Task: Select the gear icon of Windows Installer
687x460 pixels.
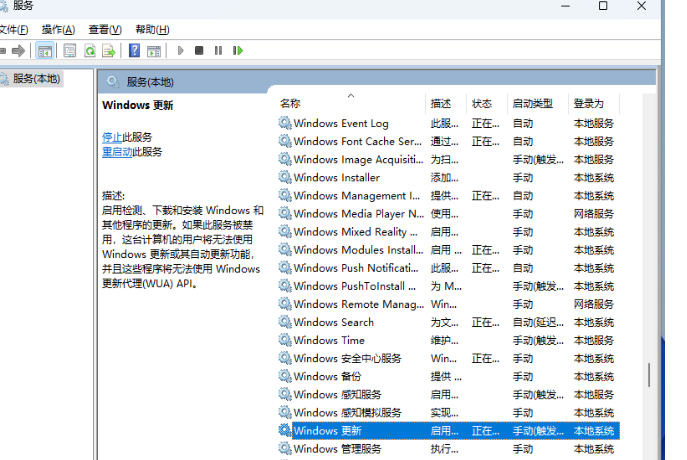Action: click(x=285, y=177)
